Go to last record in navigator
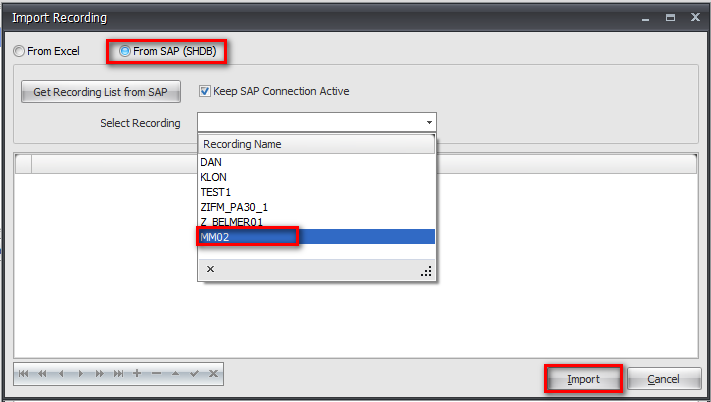711x402 pixels. [x=118, y=374]
